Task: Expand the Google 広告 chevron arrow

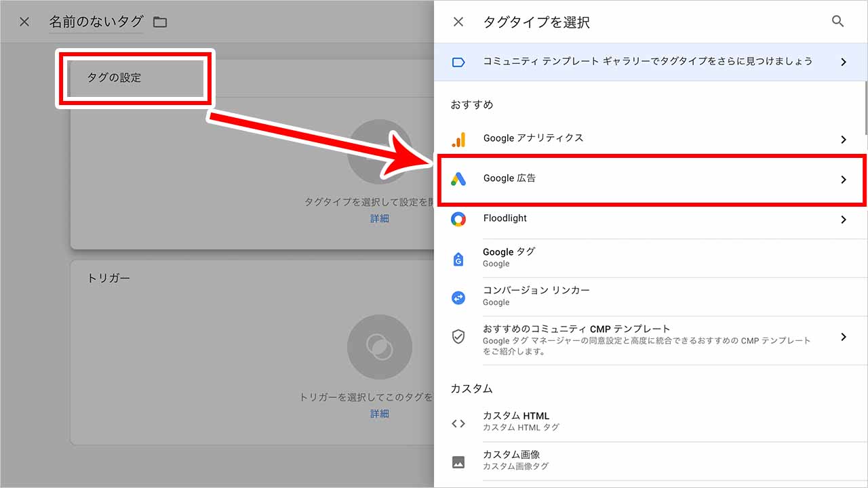Action: (x=844, y=180)
